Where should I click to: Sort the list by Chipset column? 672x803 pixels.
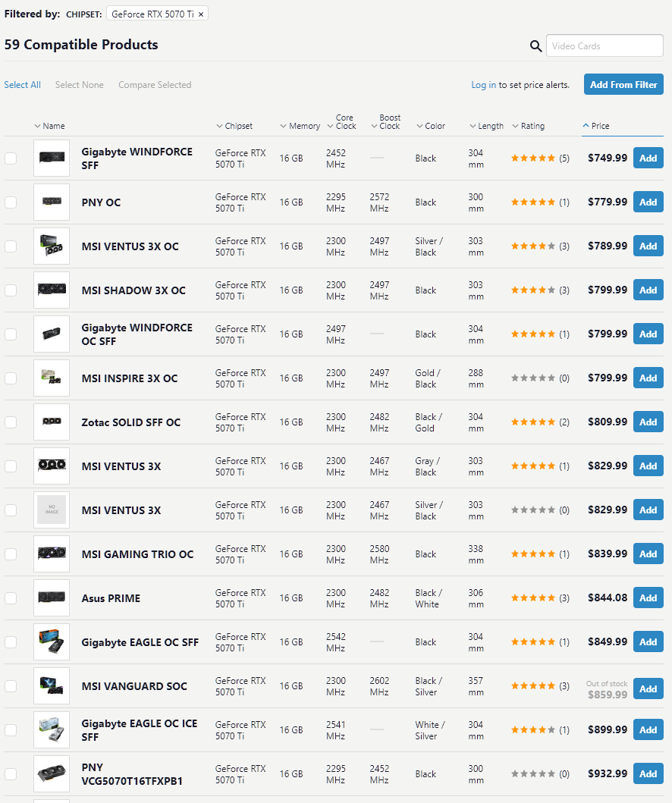234,126
